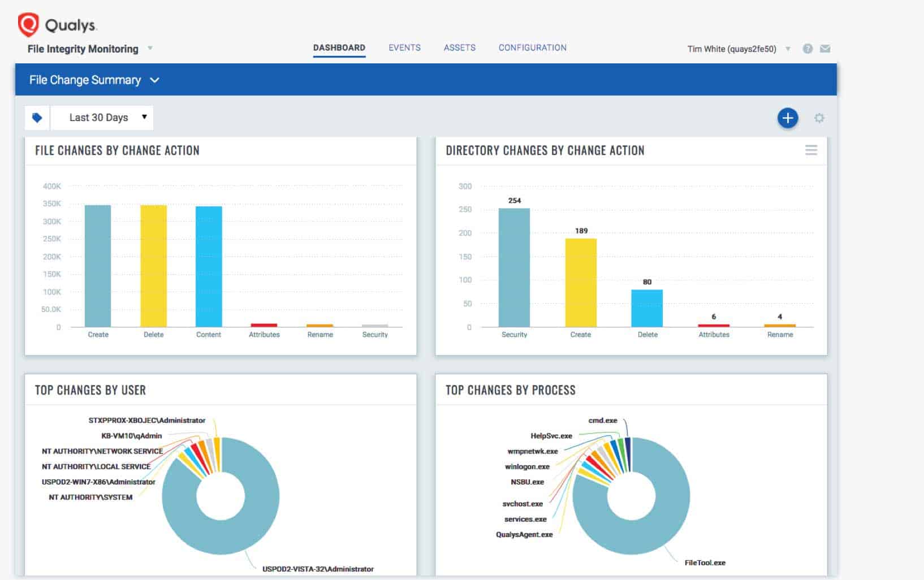The image size is (924, 580).
Task: Open the dashboard settings gear icon
Action: coord(818,118)
